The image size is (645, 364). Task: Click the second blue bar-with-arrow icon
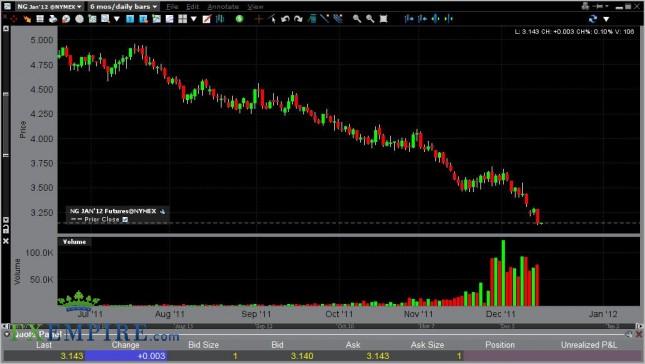point(422,19)
